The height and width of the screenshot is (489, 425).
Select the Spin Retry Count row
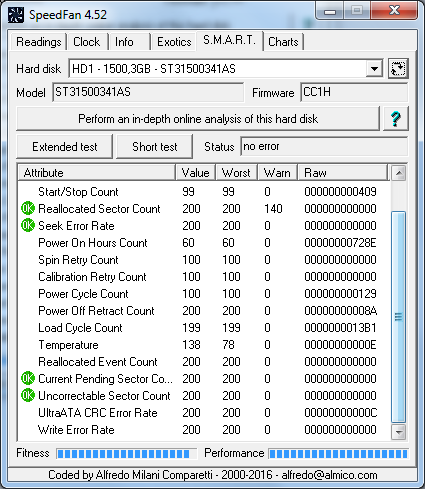point(204,260)
